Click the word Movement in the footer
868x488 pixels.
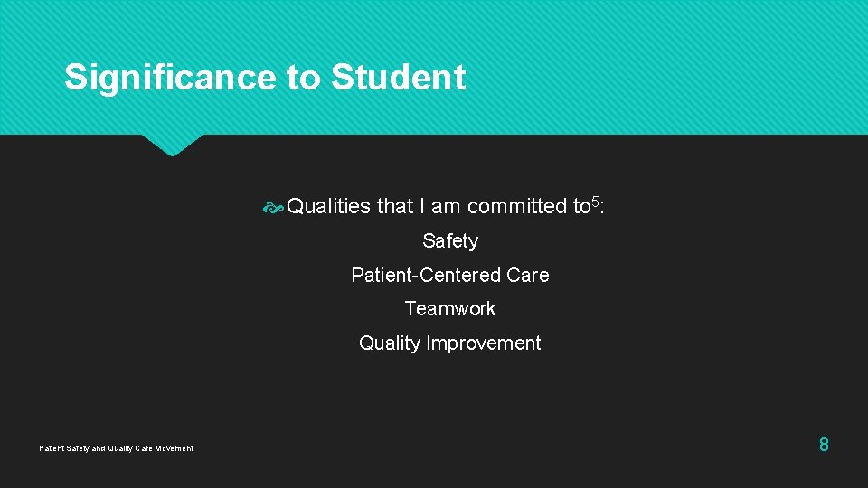174,448
